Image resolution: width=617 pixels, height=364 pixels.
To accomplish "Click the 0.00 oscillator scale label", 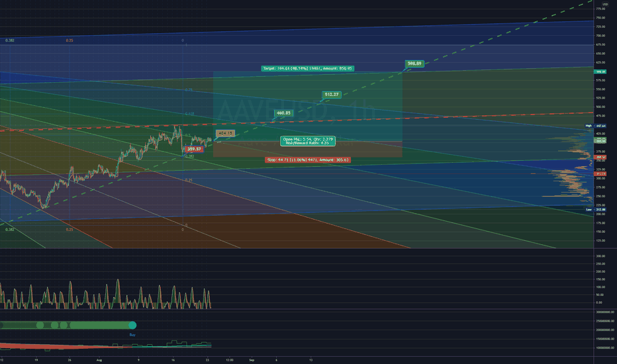I will click(x=599, y=302).
